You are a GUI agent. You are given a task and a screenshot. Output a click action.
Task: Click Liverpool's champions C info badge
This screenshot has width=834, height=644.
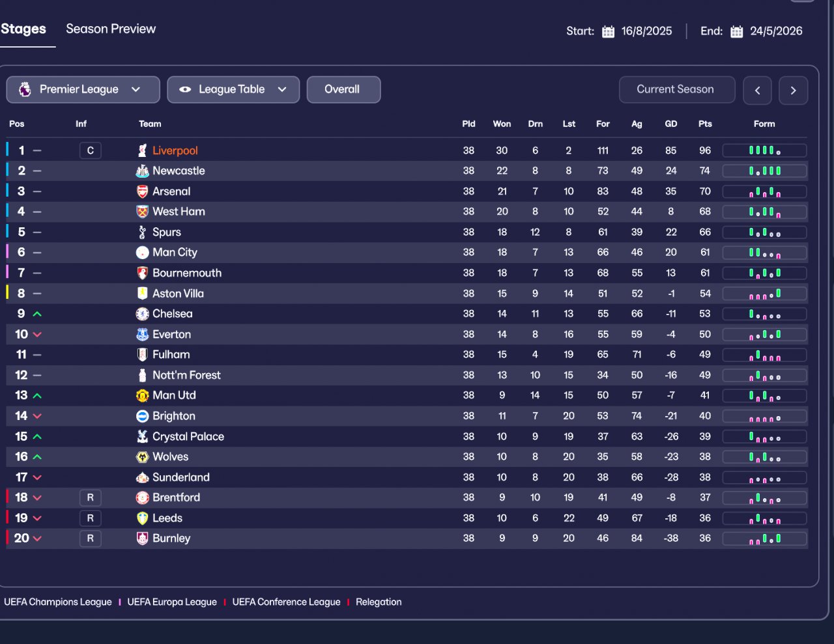[90, 150]
